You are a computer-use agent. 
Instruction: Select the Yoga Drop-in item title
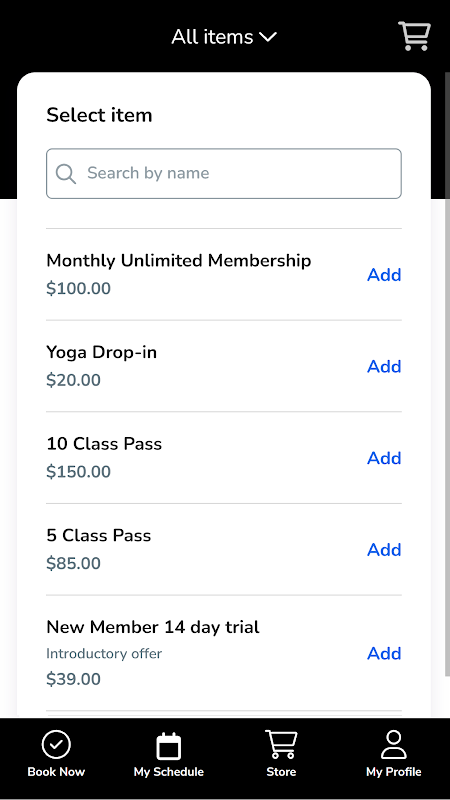[102, 353]
